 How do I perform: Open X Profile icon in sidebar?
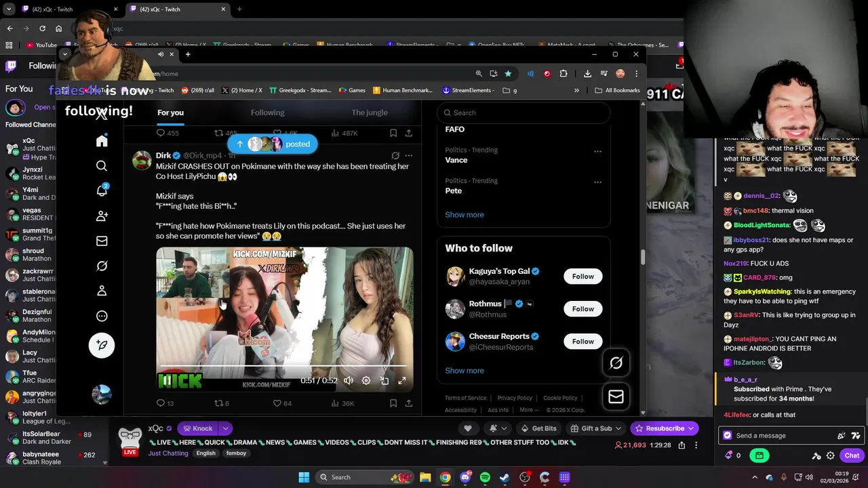[x=102, y=291]
